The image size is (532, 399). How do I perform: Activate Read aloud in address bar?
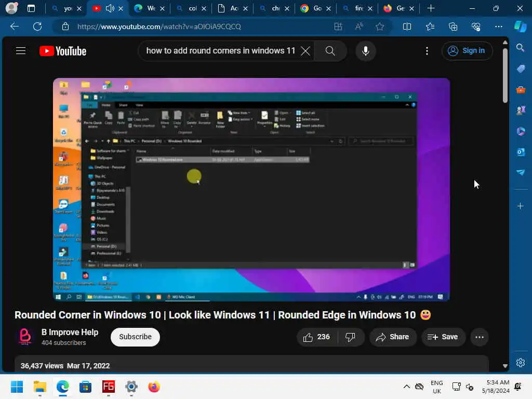[x=359, y=26]
